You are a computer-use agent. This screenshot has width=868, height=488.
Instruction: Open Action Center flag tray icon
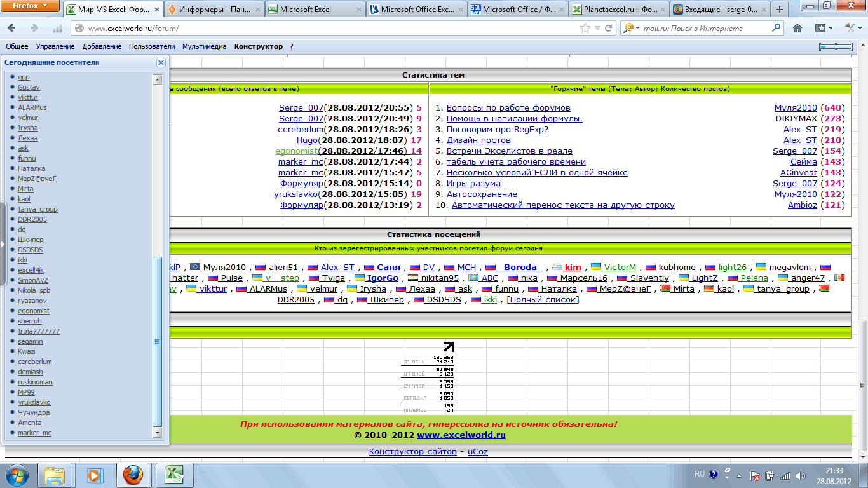[x=755, y=475]
